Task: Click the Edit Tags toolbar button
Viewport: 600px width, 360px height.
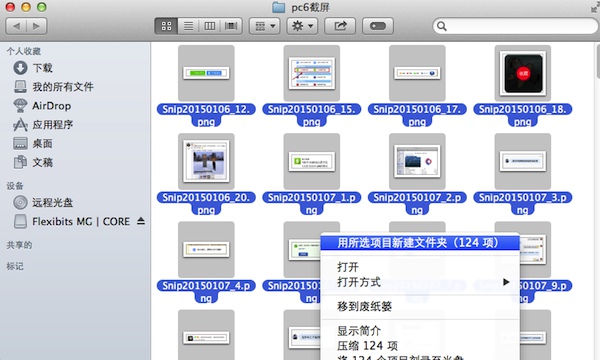Action: click(x=378, y=26)
